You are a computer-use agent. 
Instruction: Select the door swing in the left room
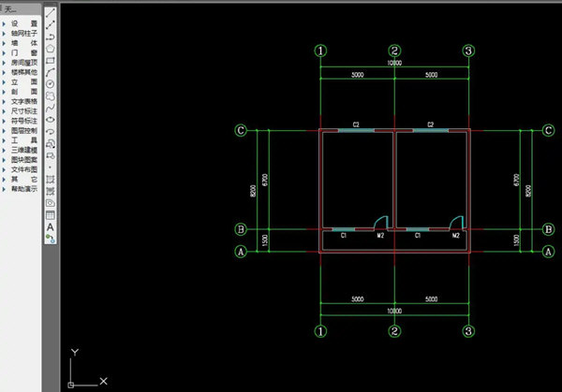tap(381, 223)
